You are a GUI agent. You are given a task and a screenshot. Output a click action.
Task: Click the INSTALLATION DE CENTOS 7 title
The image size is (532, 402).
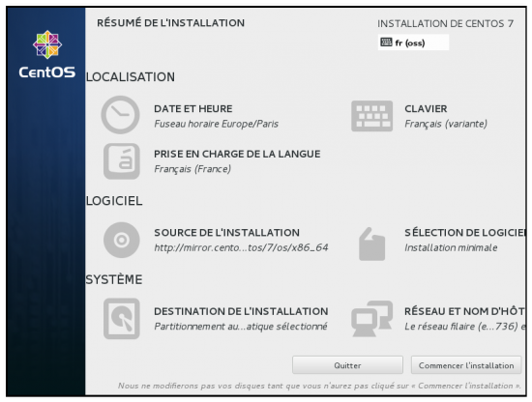(446, 23)
